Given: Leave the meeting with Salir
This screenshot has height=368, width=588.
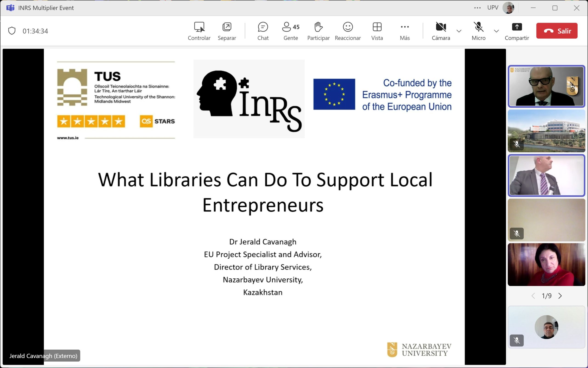Looking at the screenshot, I should tap(557, 31).
